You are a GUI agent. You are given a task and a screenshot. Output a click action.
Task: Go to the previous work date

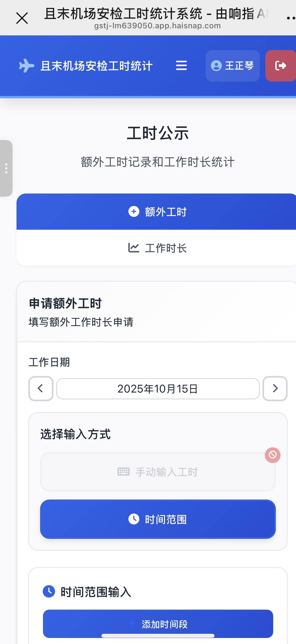tap(41, 388)
